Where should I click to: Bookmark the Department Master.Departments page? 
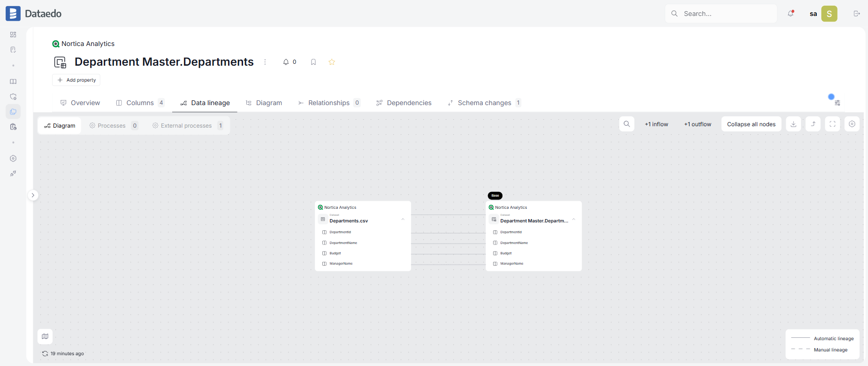click(x=313, y=62)
